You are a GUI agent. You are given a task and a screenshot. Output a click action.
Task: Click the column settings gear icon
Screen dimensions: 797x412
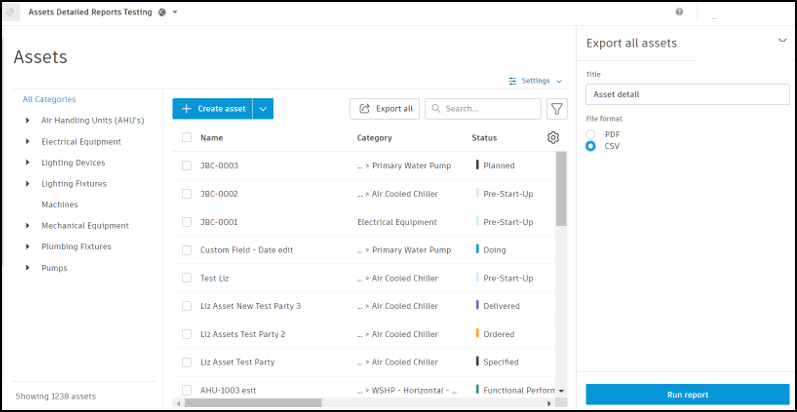point(553,138)
